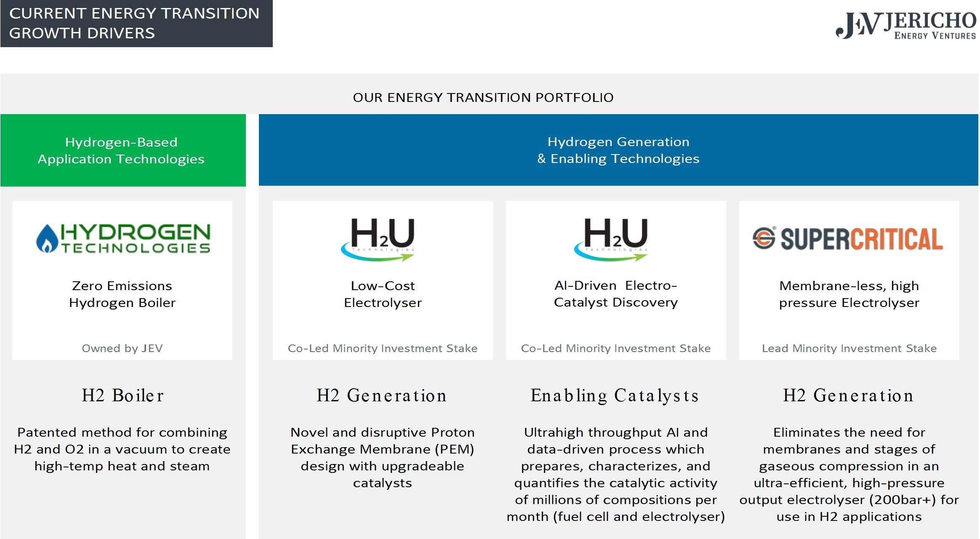Click the Ultrahigh throughput AI paragraph
980x539 pixels.
[616, 474]
